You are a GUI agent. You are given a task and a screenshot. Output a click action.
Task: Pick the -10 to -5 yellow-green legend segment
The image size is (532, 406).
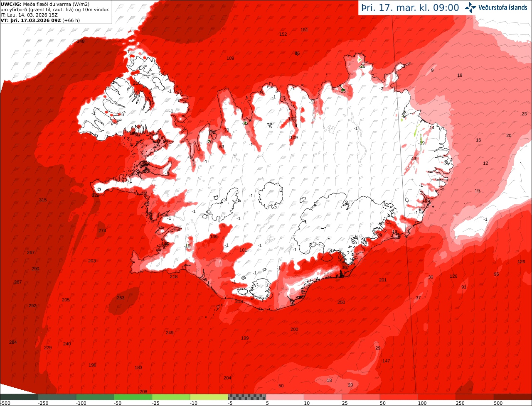pos(209,397)
